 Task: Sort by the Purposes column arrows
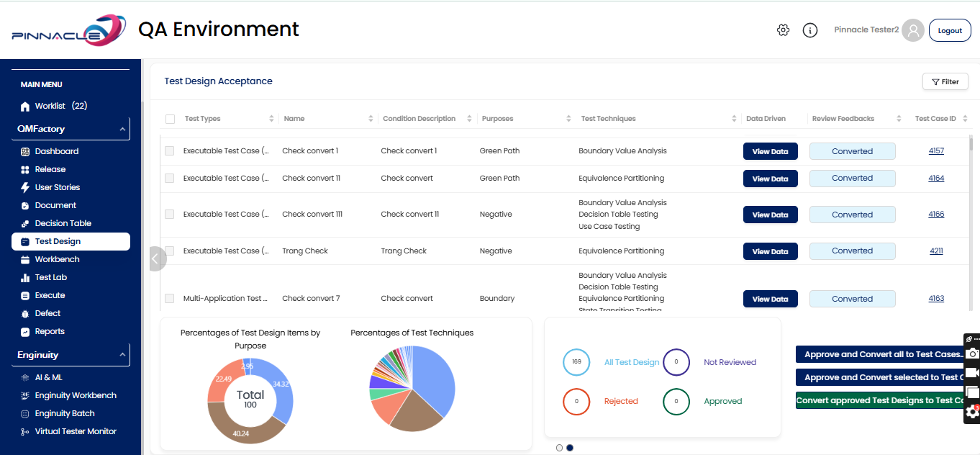(568, 119)
